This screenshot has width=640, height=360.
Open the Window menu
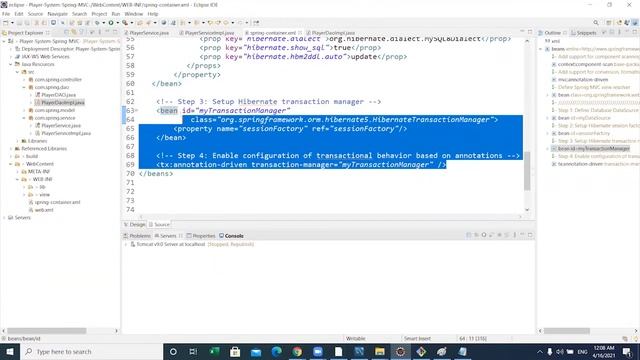133,14
